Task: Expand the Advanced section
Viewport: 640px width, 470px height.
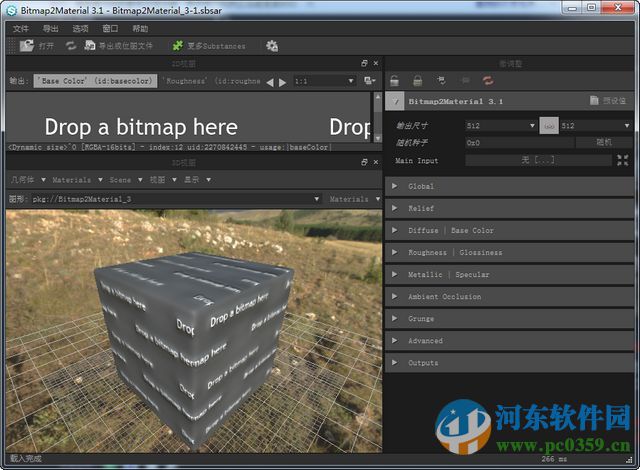Action: click(509, 341)
